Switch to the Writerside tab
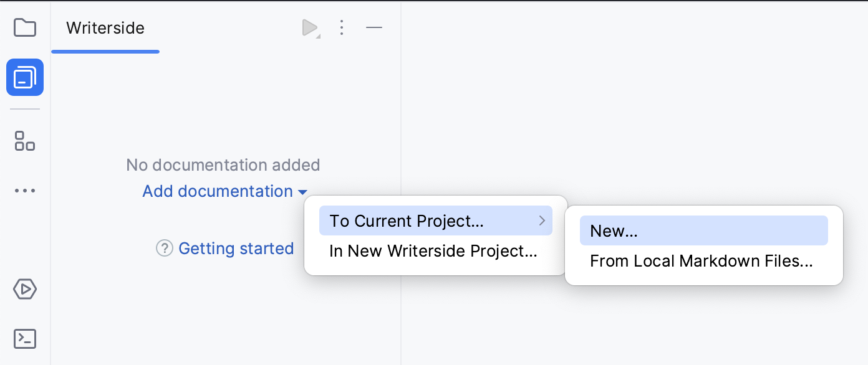 pyautogui.click(x=105, y=27)
